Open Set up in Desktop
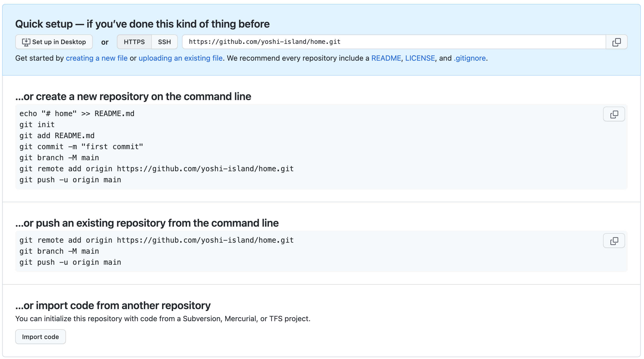The image size is (644, 359). tap(54, 42)
